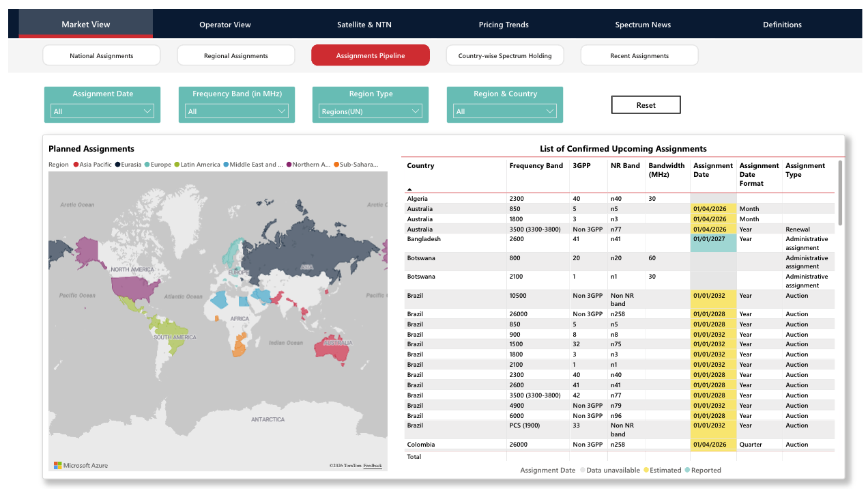Viewport: 868px width, 489px height.
Task: Go to the Satellite & NTN tab
Action: 364,25
